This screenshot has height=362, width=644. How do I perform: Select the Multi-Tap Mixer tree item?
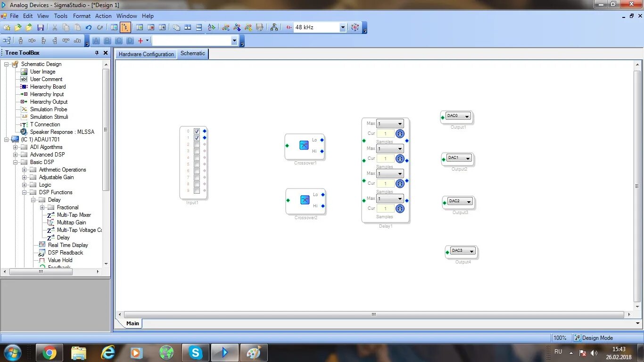pyautogui.click(x=74, y=215)
